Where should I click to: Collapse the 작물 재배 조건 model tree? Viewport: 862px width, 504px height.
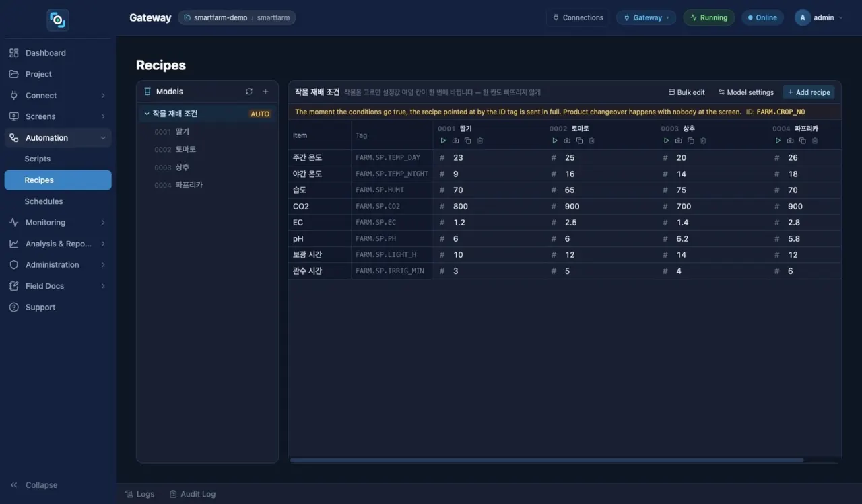(147, 114)
